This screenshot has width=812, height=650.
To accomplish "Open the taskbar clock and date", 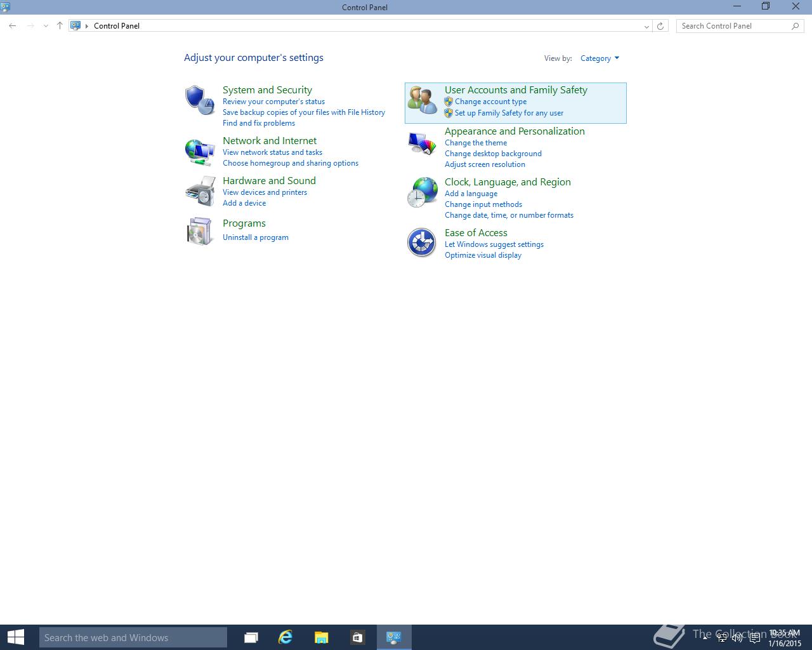I will [785, 638].
